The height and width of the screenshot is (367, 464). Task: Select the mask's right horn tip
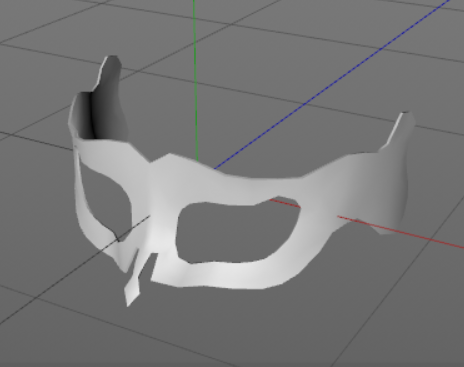(x=405, y=119)
